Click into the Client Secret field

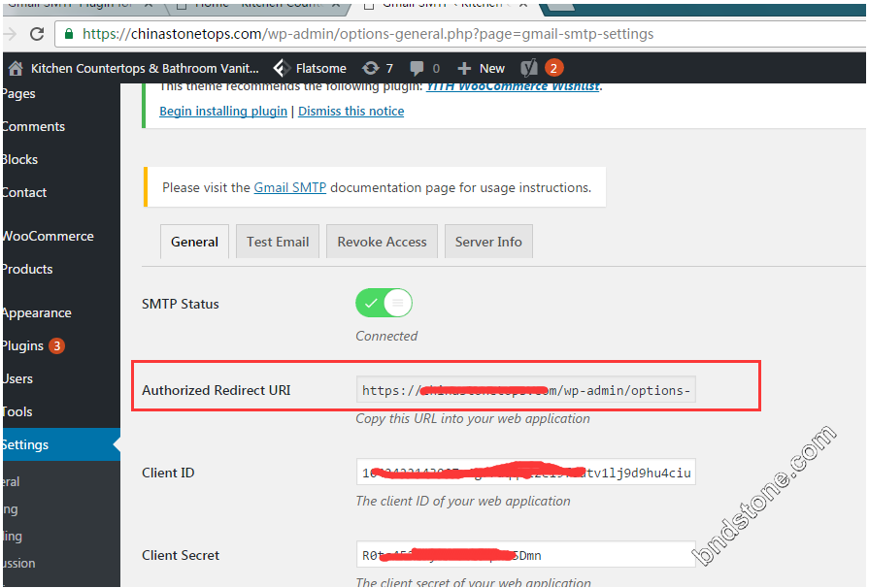pyautogui.click(x=526, y=555)
